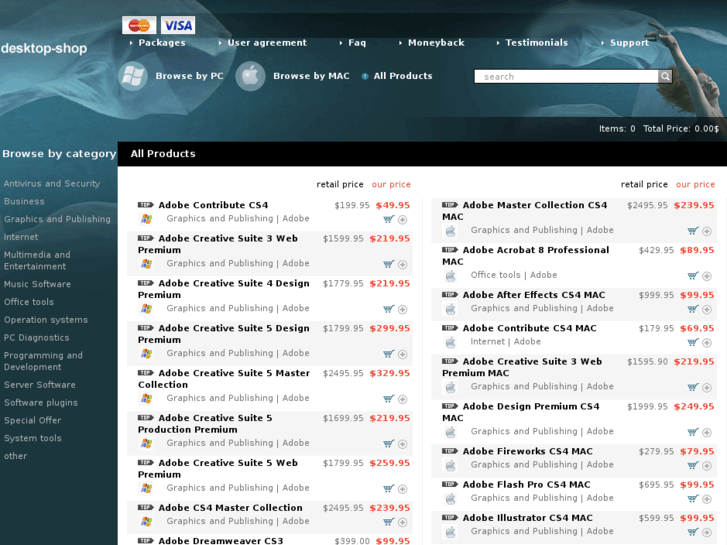Click the Windows logo for Browse by PC
This screenshot has width=727, height=545.
(x=133, y=76)
